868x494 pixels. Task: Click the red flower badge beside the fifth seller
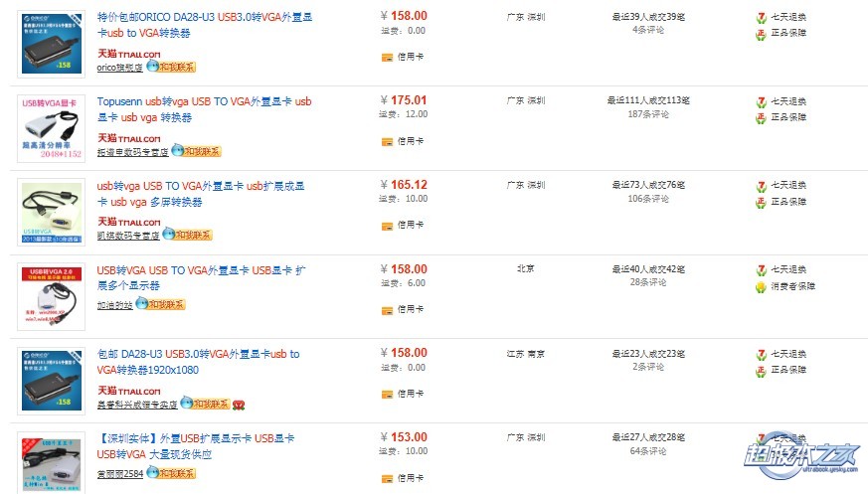(239, 405)
